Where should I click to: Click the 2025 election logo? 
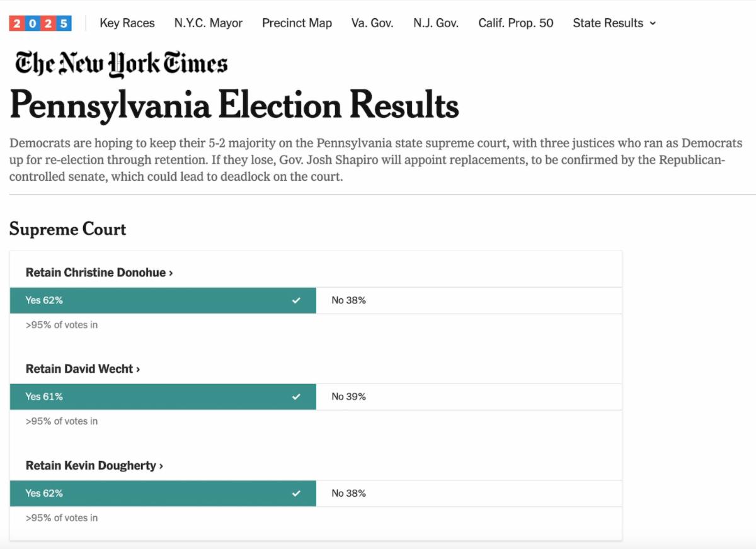(x=40, y=23)
